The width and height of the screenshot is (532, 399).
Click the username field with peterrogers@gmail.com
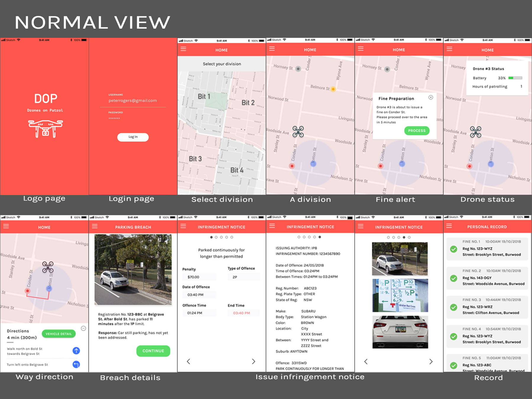tap(133, 100)
